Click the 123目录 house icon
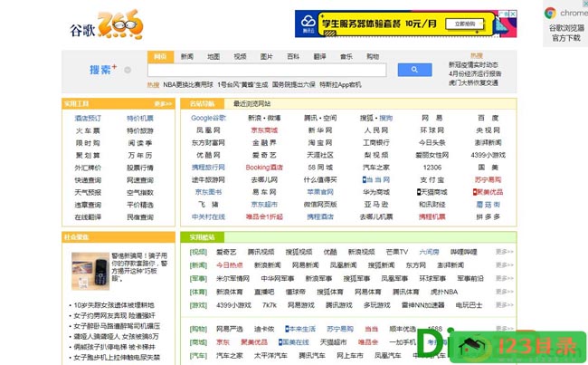Viewport: 588px width, 365px height. click(472, 347)
